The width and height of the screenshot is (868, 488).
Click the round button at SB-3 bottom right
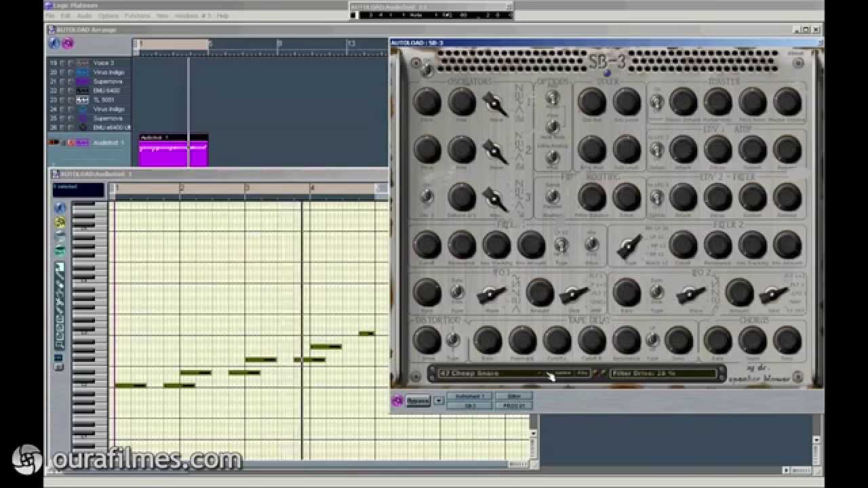(797, 377)
